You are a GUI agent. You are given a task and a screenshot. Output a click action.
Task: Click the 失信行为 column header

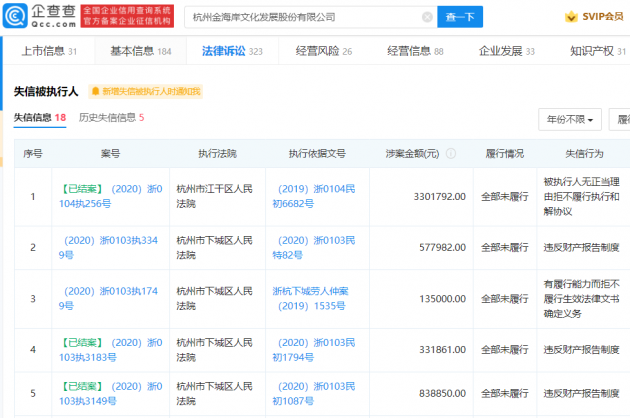[584, 154]
